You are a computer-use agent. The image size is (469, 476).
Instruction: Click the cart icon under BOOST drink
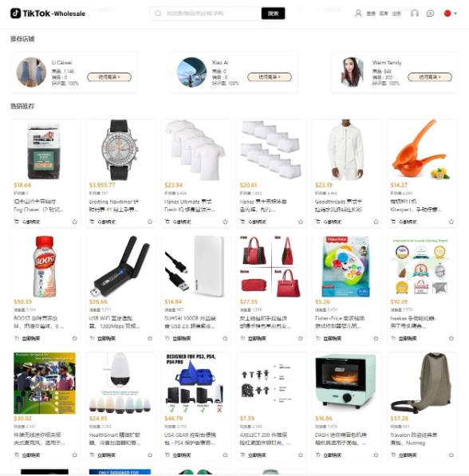point(17,338)
